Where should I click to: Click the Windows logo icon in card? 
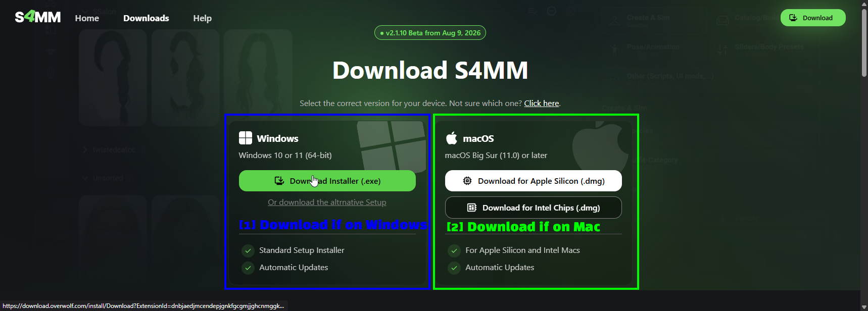(246, 138)
